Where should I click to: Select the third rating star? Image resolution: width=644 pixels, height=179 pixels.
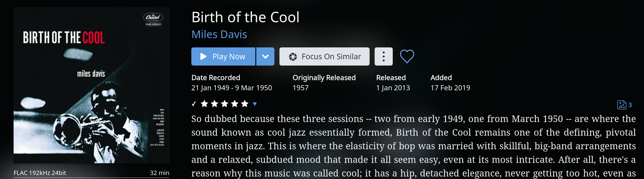pos(225,104)
